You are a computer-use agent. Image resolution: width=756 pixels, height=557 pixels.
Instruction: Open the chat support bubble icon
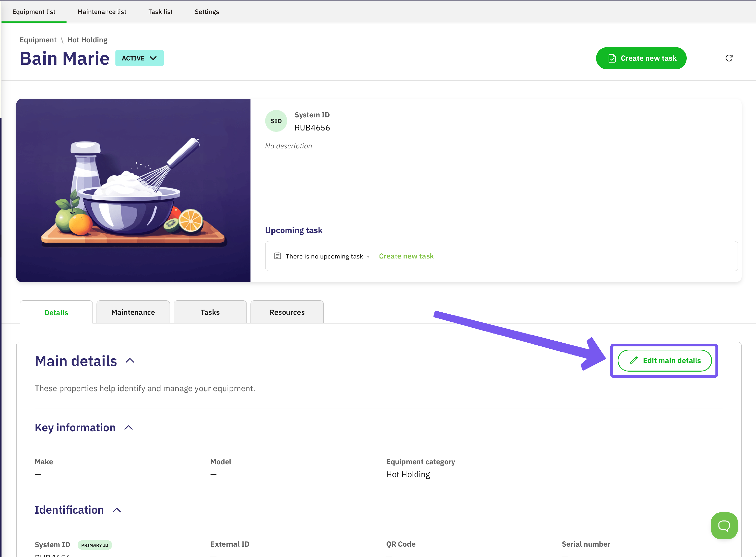click(724, 525)
